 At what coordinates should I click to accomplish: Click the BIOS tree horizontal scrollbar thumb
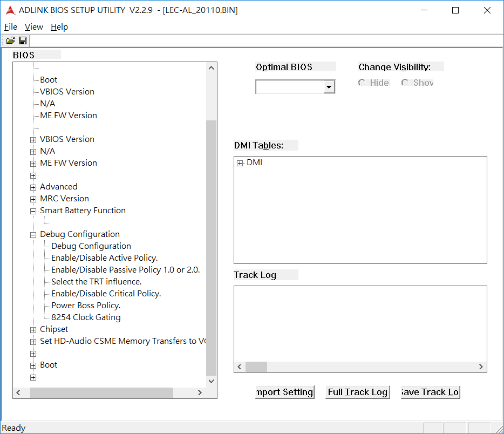101,392
